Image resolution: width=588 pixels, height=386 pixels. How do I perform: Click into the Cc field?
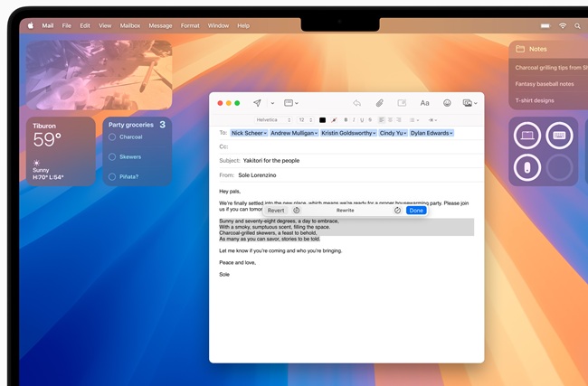[344, 146]
